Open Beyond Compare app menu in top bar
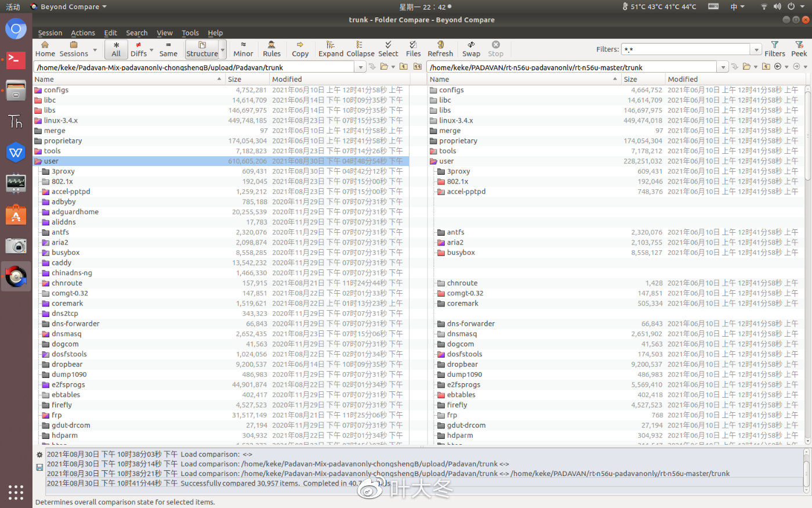The height and width of the screenshot is (508, 812). point(68,7)
